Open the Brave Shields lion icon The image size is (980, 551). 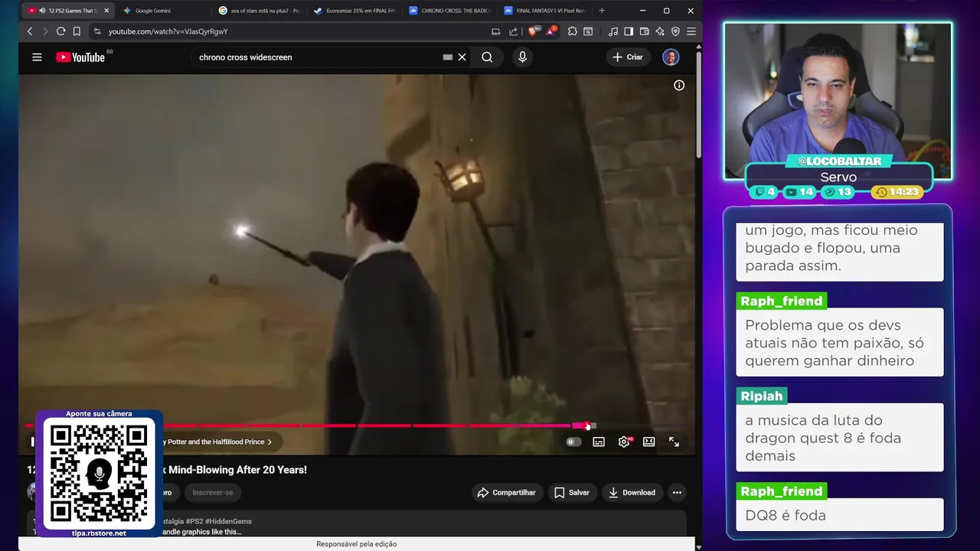534,31
